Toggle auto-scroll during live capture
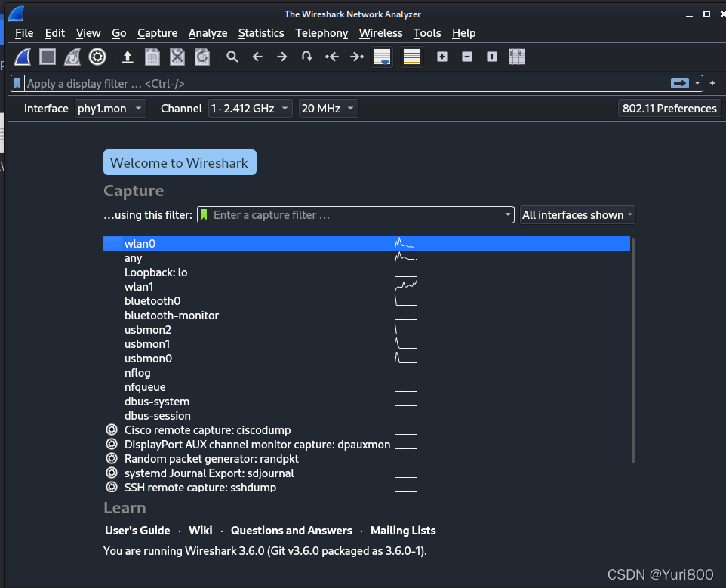 [382, 57]
